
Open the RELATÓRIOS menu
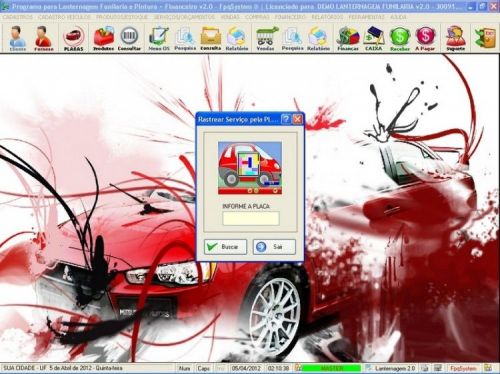tap(327, 17)
